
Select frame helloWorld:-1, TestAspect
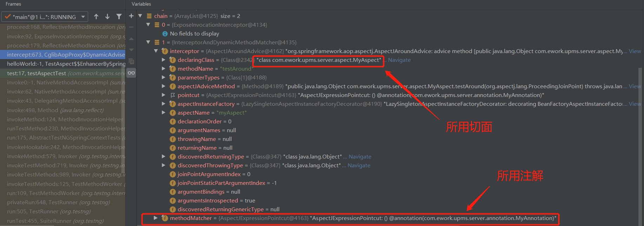(x=63, y=64)
